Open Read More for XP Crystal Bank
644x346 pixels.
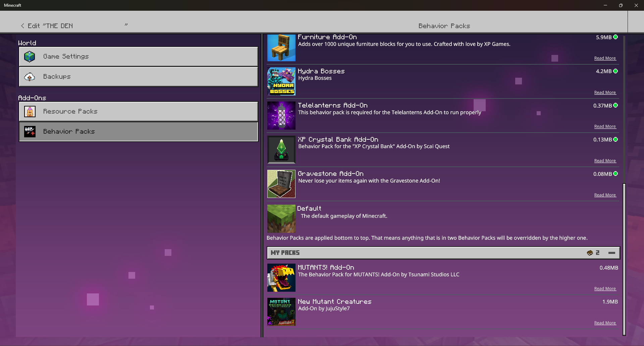tap(605, 161)
